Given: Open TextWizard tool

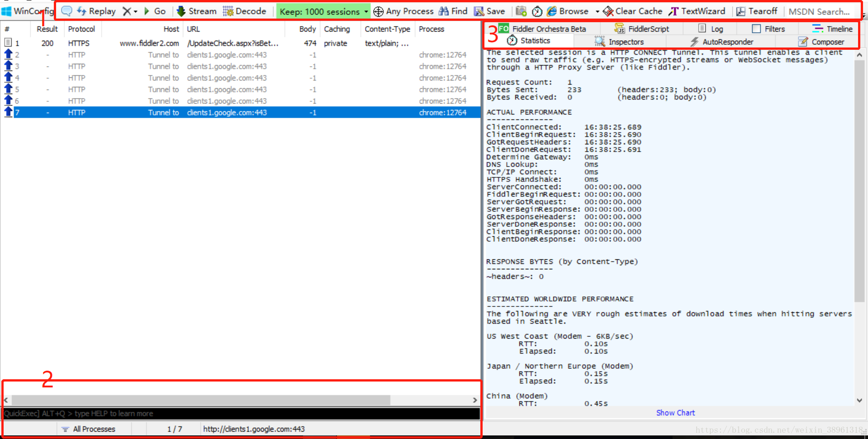Looking at the screenshot, I should pyautogui.click(x=697, y=11).
